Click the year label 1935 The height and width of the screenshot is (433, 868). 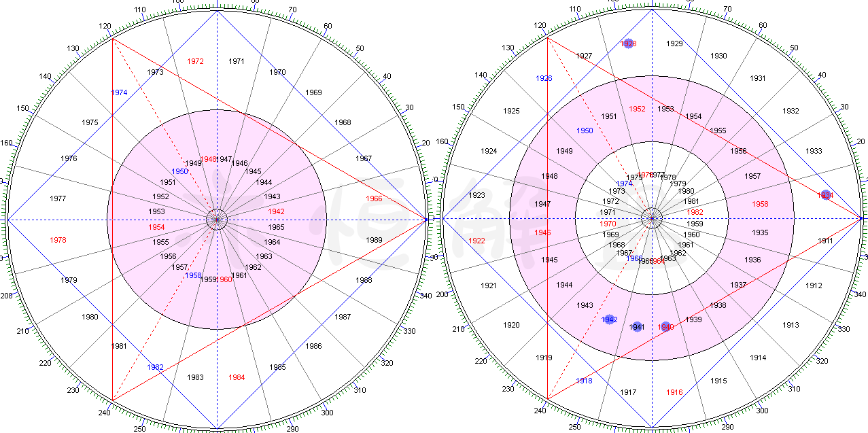pyautogui.click(x=760, y=232)
